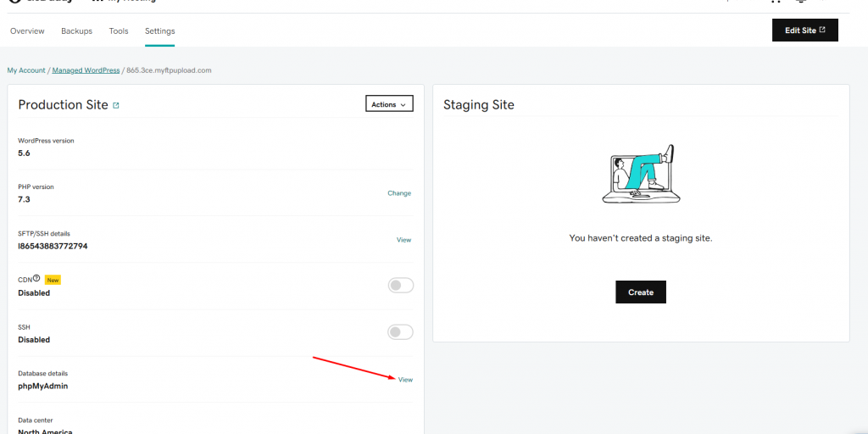Switch to the Overview tab
Image resolution: width=868 pixels, height=434 pixels.
point(27,31)
